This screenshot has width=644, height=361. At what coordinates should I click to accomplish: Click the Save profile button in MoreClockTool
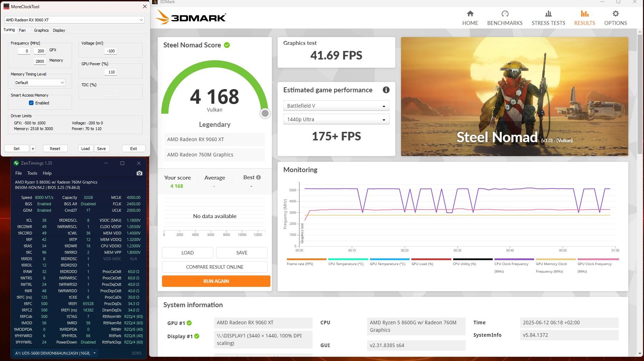(x=101, y=149)
